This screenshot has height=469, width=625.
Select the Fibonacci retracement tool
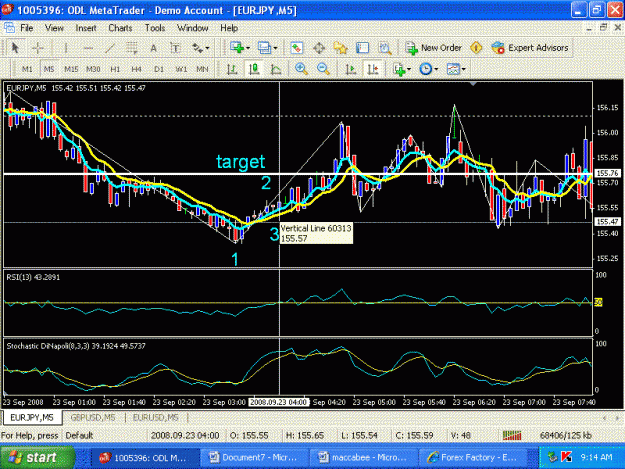pyautogui.click(x=132, y=48)
